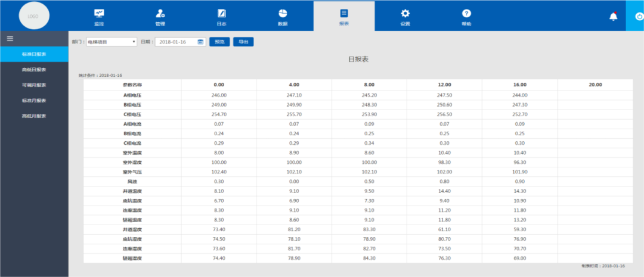Viewport: 644px width, 277px height.
Task: Click the 井道湿度 value 83.30
Action: [x=369, y=229]
